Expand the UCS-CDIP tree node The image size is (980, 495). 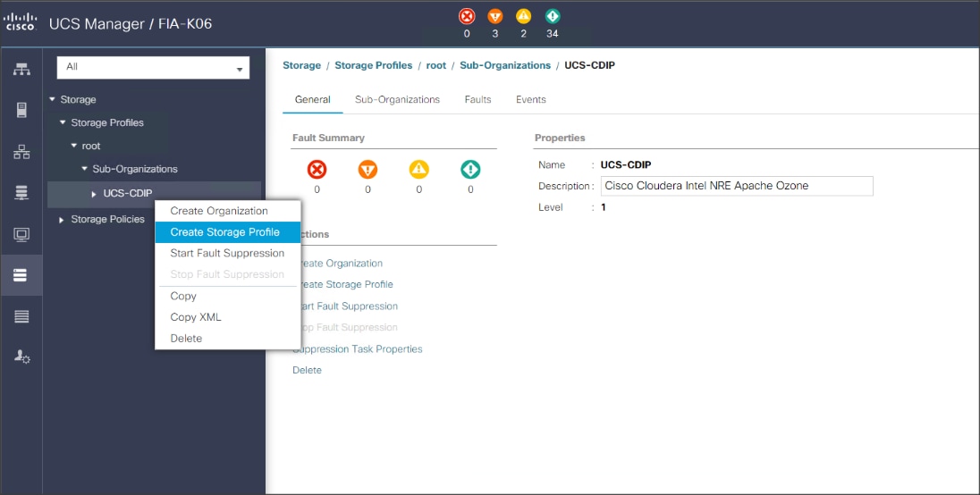[94, 194]
